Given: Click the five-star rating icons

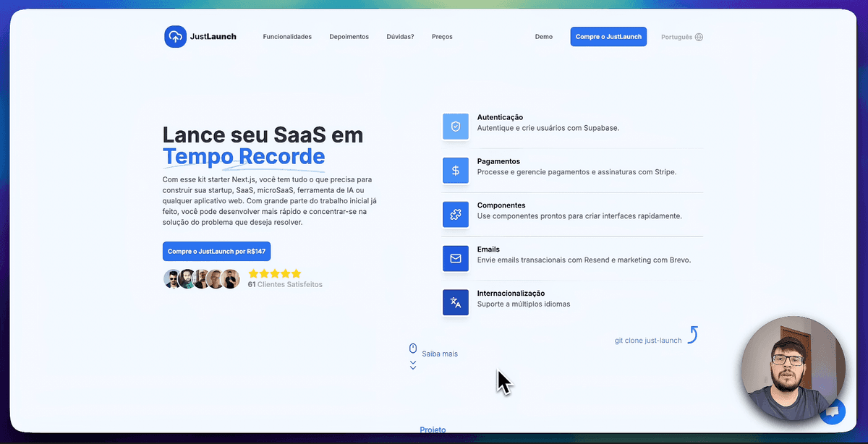Looking at the screenshot, I should point(275,274).
